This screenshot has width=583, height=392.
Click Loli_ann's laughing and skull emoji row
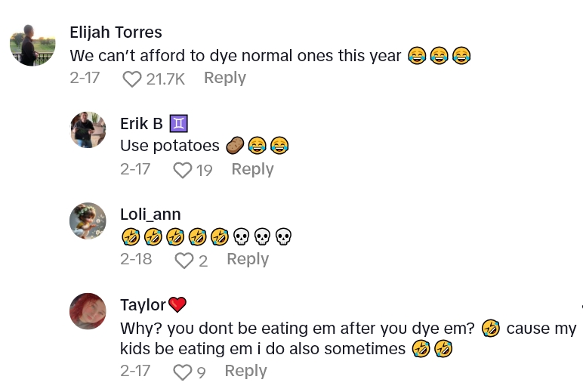click(x=206, y=237)
